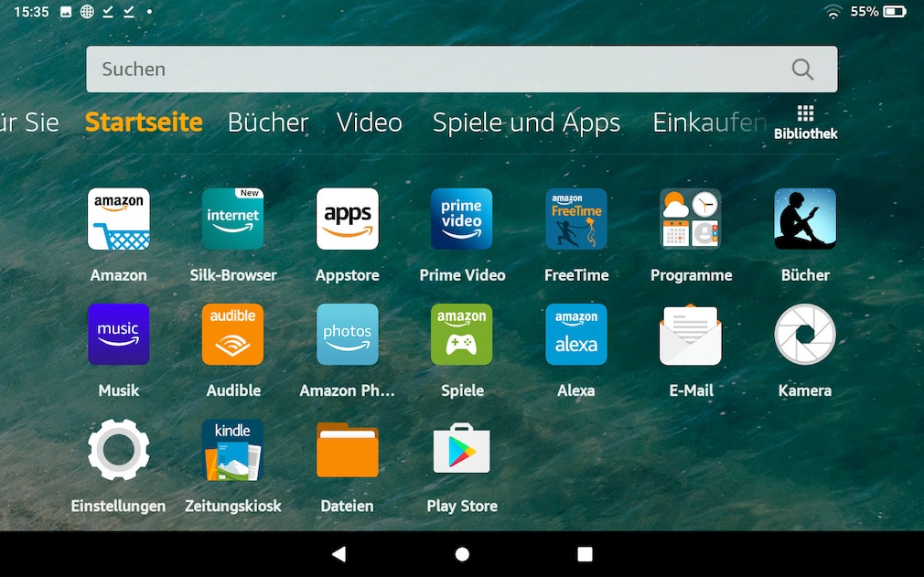This screenshot has width=924, height=577.
Task: Tap the home circle button
Action: click(x=463, y=554)
